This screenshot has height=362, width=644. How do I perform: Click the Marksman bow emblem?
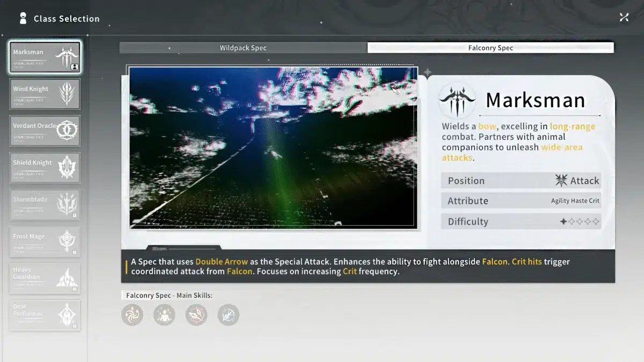coord(457,100)
